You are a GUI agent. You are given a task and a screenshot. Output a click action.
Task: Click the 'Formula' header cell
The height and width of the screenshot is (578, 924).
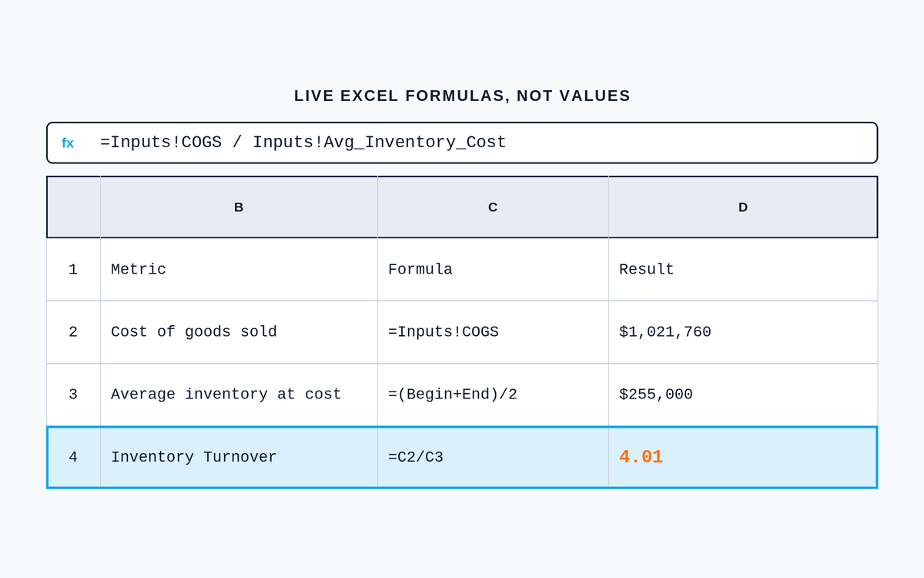(x=493, y=270)
